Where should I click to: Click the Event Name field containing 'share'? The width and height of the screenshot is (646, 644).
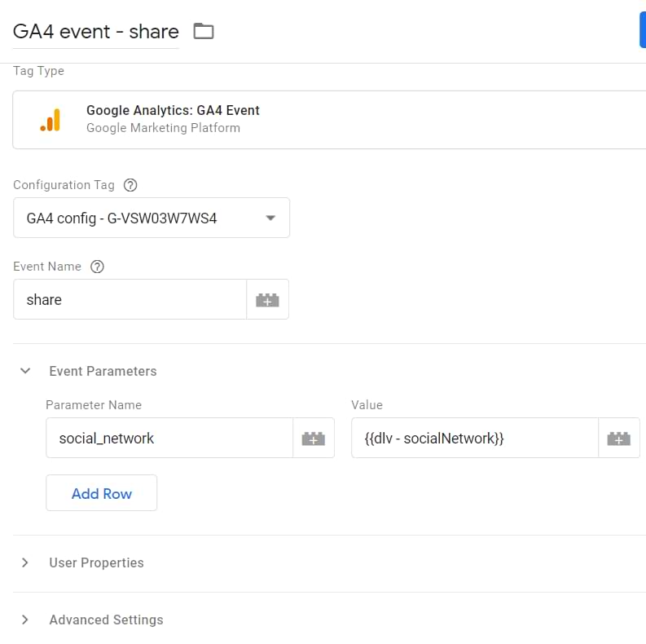click(x=130, y=300)
